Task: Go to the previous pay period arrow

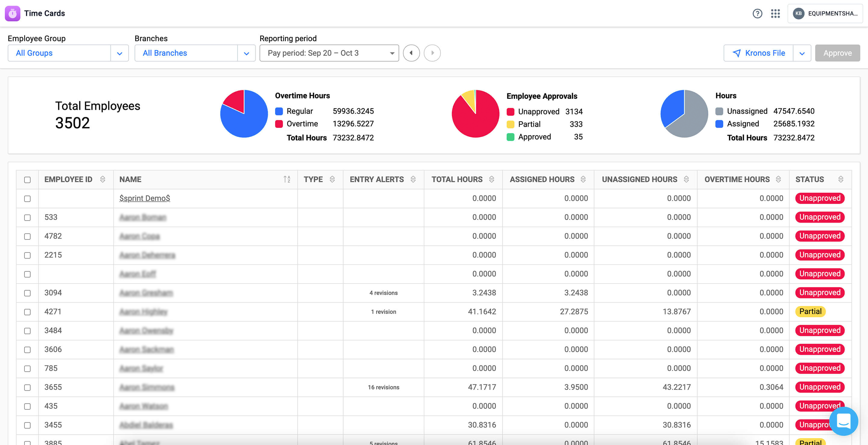Action: point(411,53)
